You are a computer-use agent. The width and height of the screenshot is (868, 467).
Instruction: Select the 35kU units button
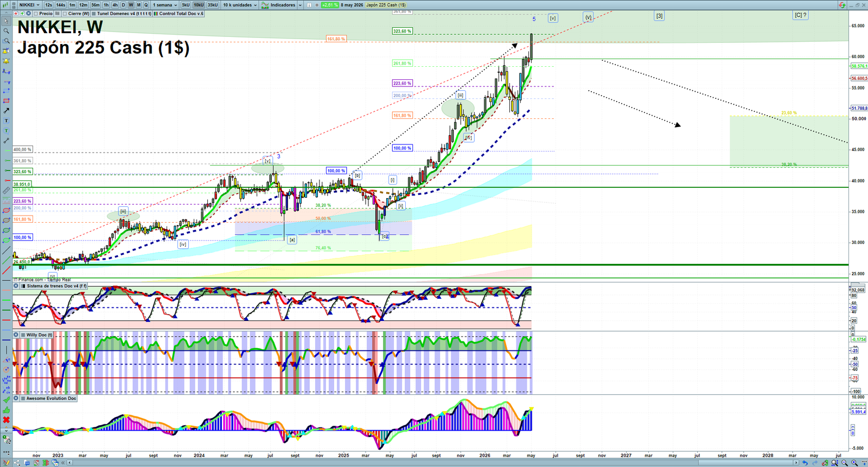213,5
